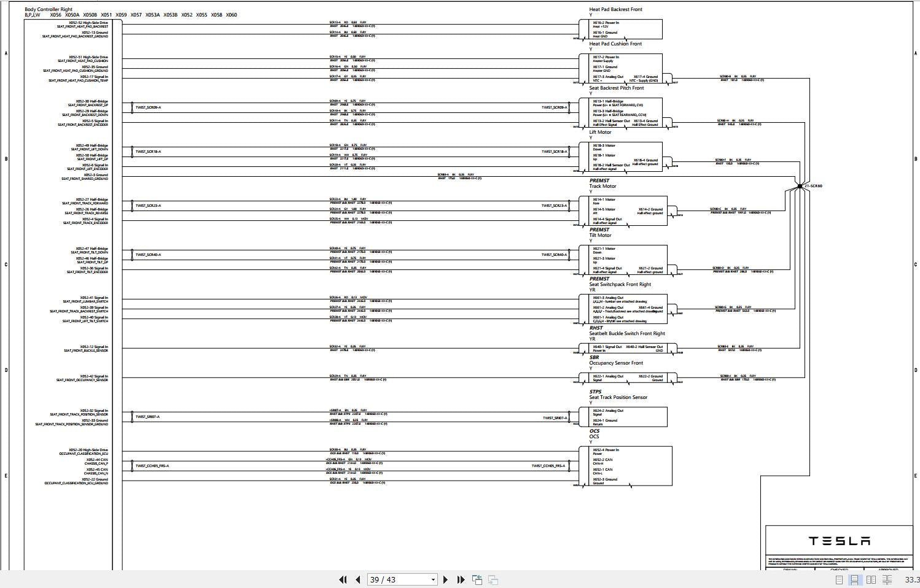Enable continuous scrolling page view
920x588 pixels.
(854, 579)
